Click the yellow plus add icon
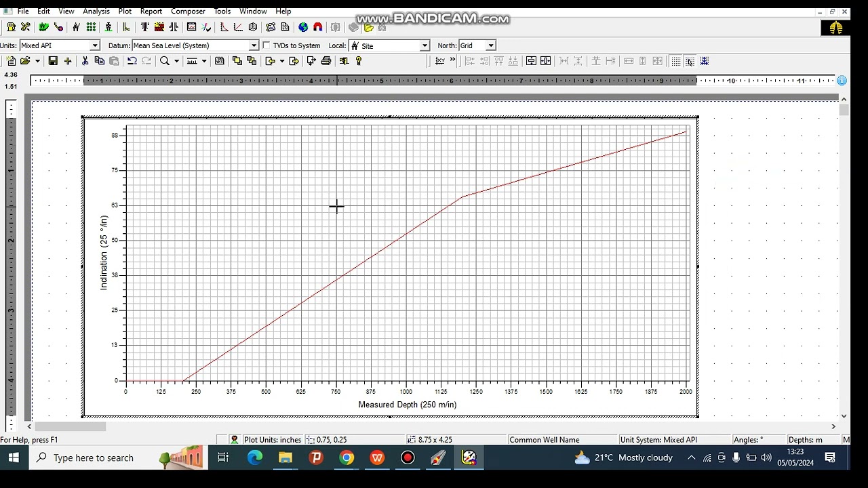The height and width of the screenshot is (488, 868). pos(68,61)
